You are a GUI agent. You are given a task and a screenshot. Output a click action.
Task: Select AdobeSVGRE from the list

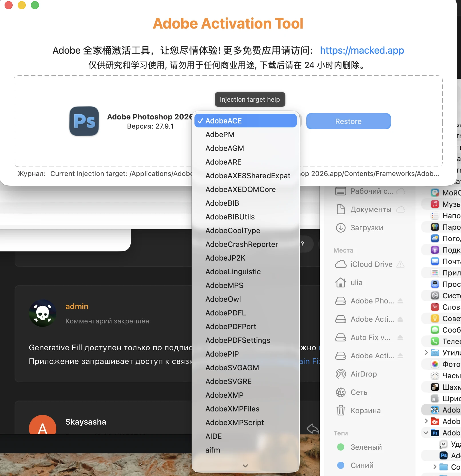(x=246, y=381)
